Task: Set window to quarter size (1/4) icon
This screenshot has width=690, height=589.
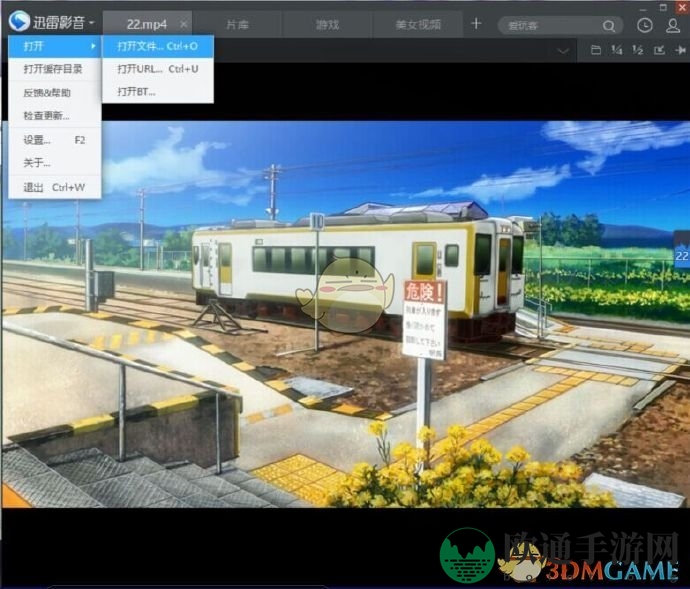Action: tap(617, 50)
